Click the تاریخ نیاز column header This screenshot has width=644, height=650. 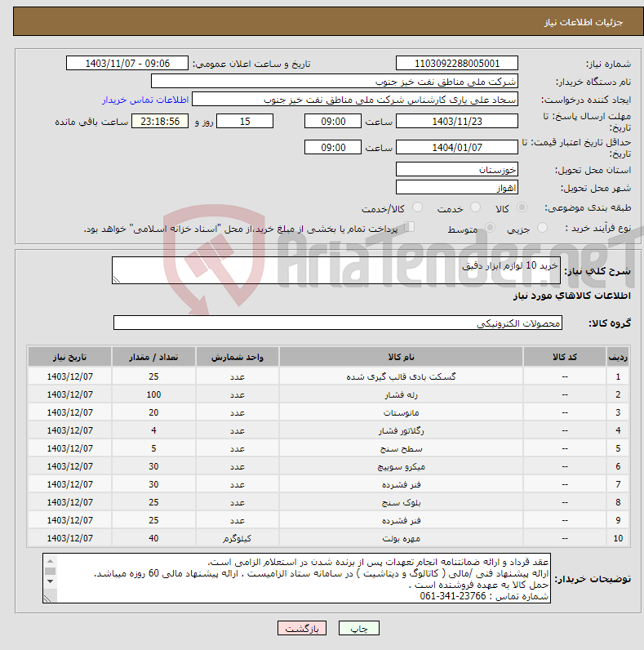69,357
